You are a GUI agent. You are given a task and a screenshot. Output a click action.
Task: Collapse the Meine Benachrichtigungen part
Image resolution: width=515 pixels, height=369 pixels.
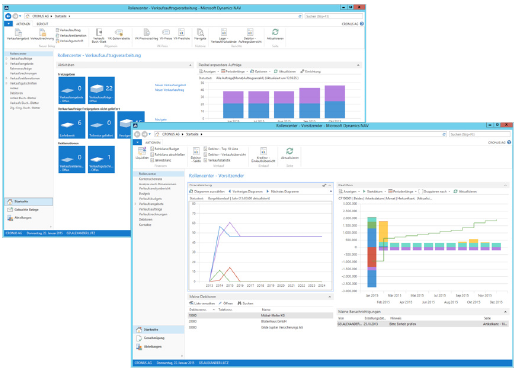pos(505,312)
